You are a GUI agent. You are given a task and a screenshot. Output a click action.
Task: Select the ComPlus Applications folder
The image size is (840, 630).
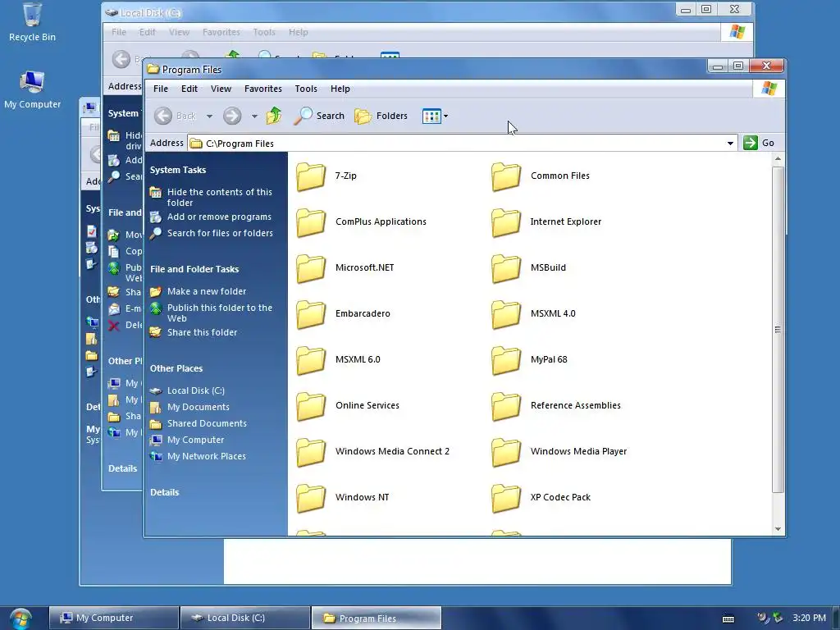pos(361,222)
